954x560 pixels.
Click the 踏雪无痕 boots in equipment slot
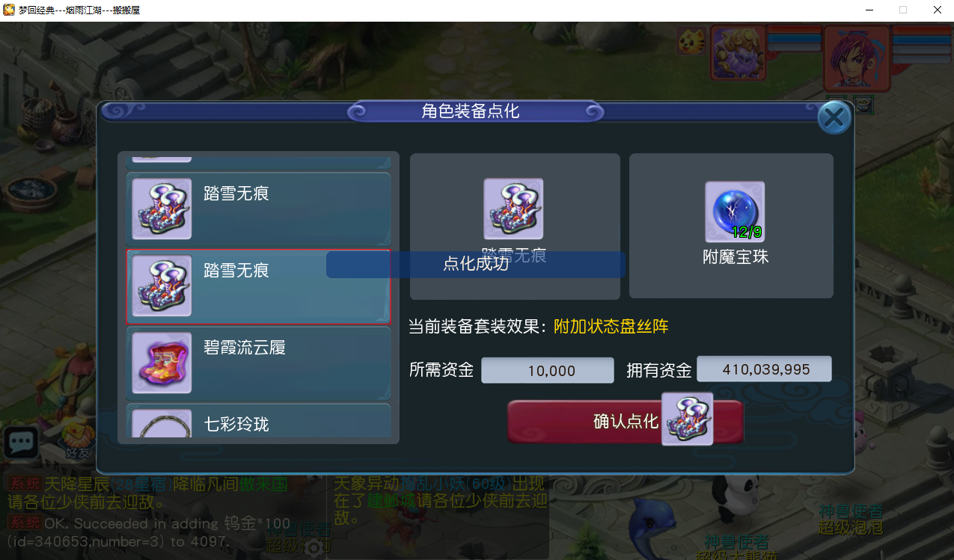click(513, 209)
